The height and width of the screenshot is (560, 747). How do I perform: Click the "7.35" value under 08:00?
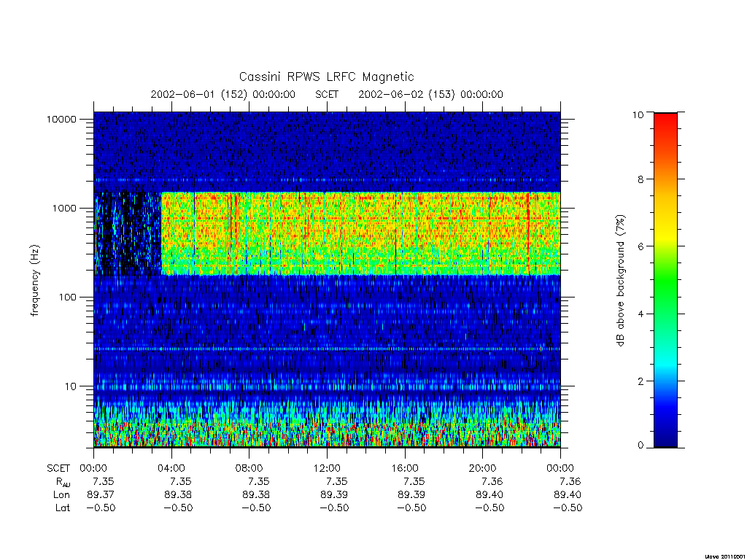pos(259,482)
